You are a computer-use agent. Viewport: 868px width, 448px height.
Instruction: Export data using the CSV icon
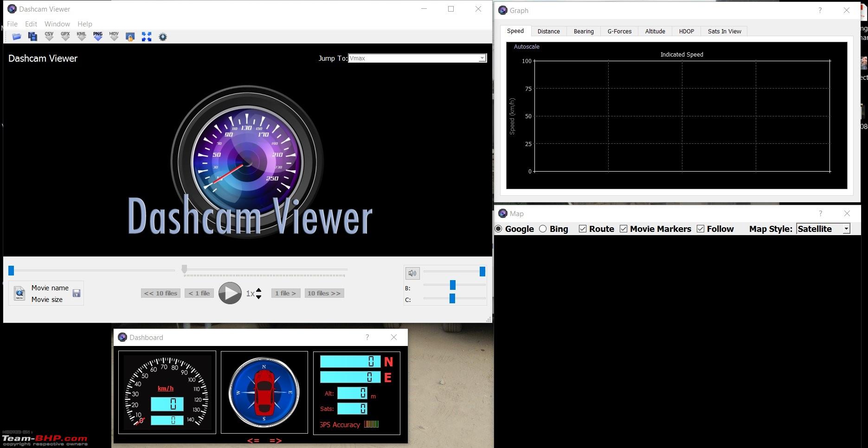point(49,36)
